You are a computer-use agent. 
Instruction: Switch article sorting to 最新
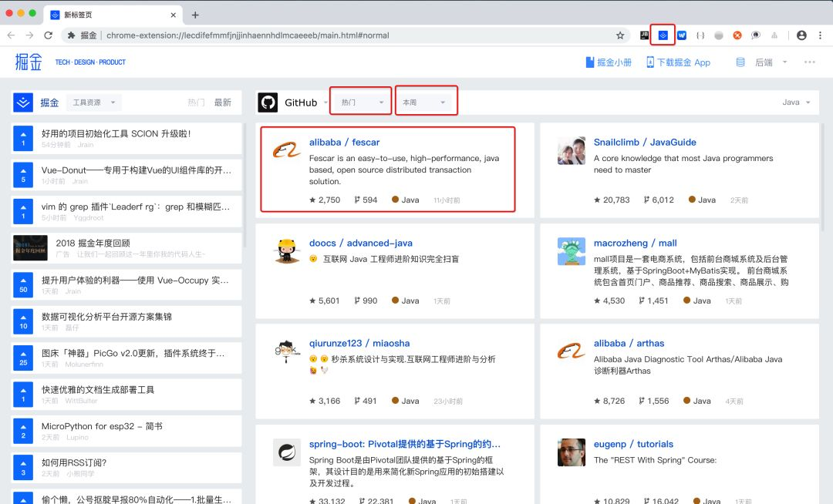click(x=222, y=102)
